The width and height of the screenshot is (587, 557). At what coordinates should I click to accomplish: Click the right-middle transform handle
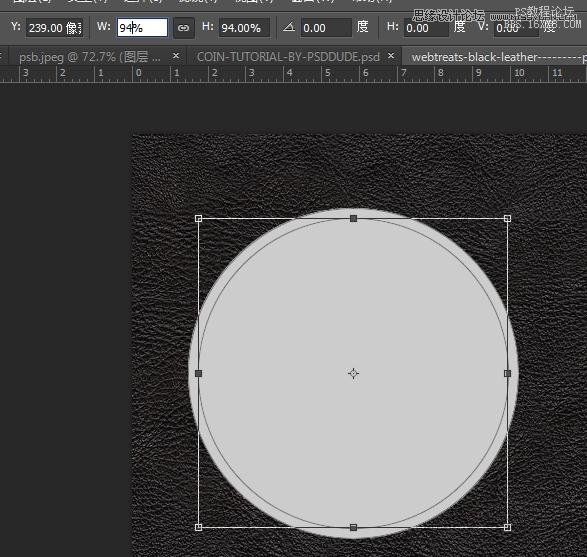click(508, 373)
